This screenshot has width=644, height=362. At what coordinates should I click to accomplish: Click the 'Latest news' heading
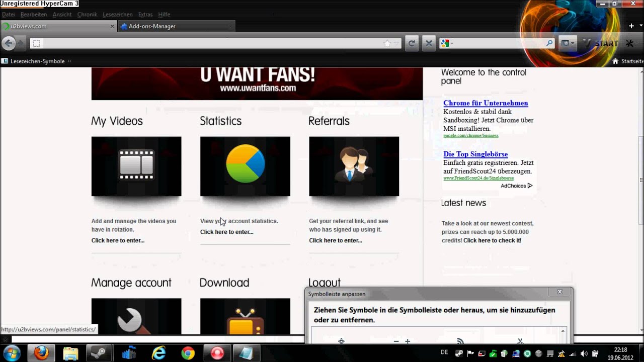click(463, 203)
